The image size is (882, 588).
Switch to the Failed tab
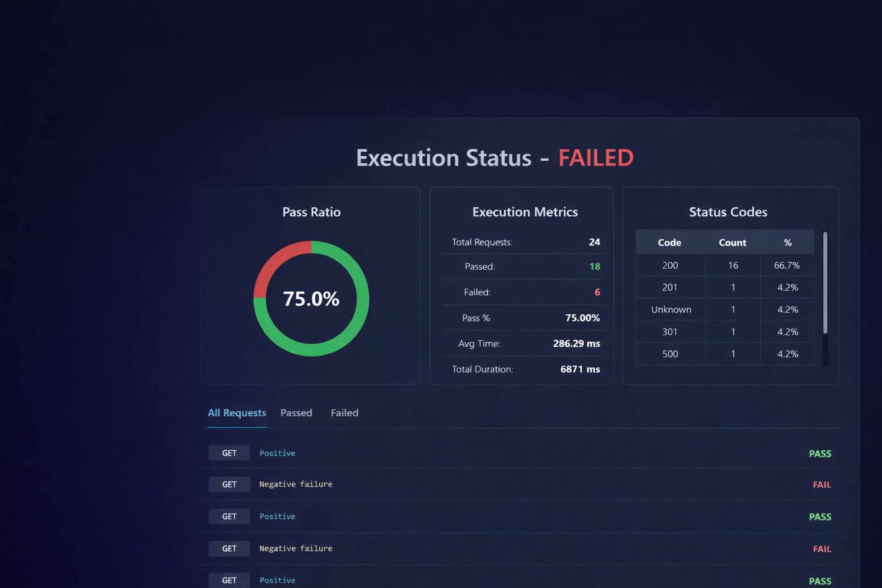[344, 413]
